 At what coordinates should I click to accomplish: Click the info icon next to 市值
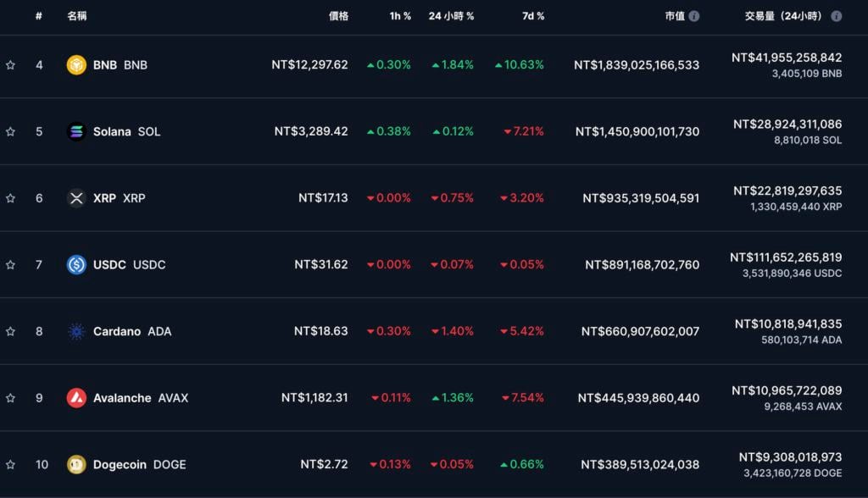tap(694, 16)
